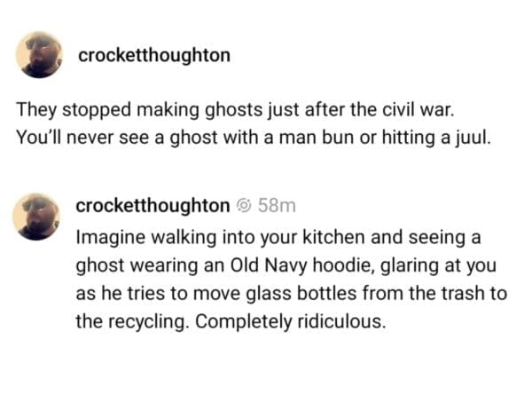Click the 58m timestamp

coord(277,205)
